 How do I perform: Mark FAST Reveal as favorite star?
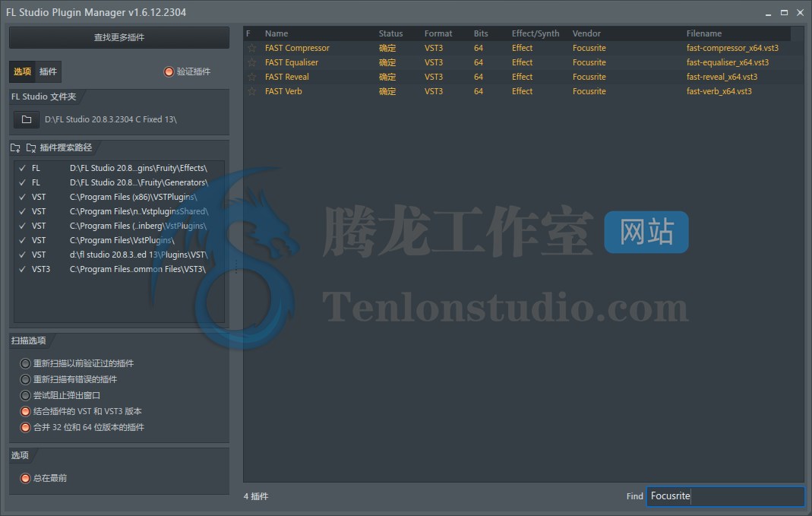(x=251, y=78)
